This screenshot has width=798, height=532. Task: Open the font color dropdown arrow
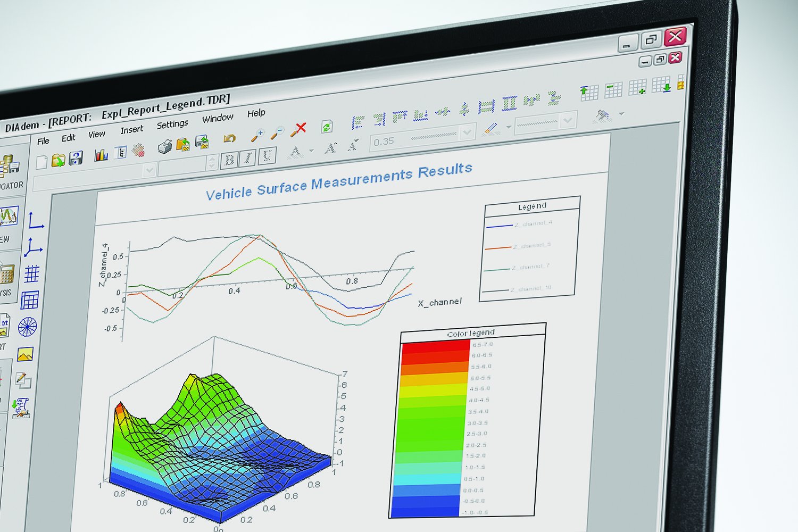tap(312, 150)
